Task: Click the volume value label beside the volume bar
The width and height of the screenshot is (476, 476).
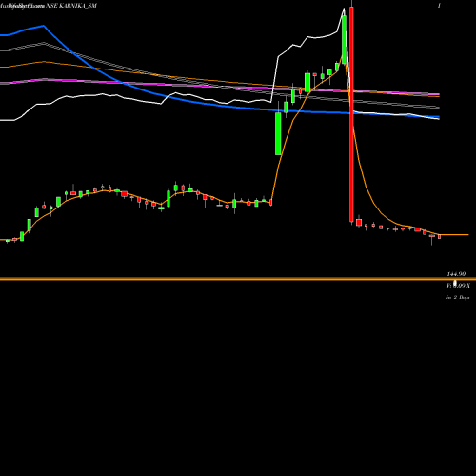Action: pos(458,286)
